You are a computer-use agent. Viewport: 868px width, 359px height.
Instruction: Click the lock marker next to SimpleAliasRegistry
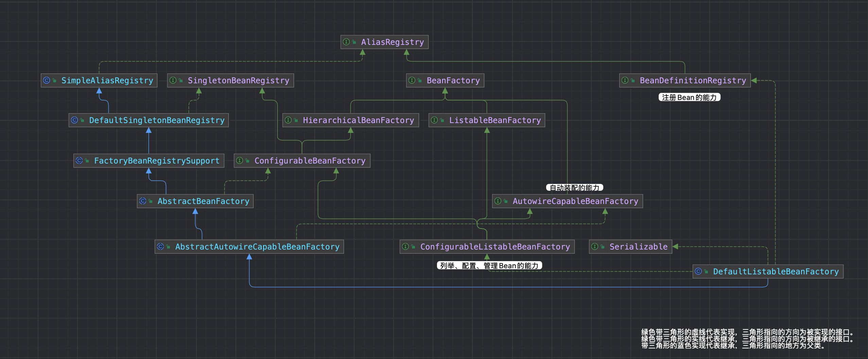(54, 80)
